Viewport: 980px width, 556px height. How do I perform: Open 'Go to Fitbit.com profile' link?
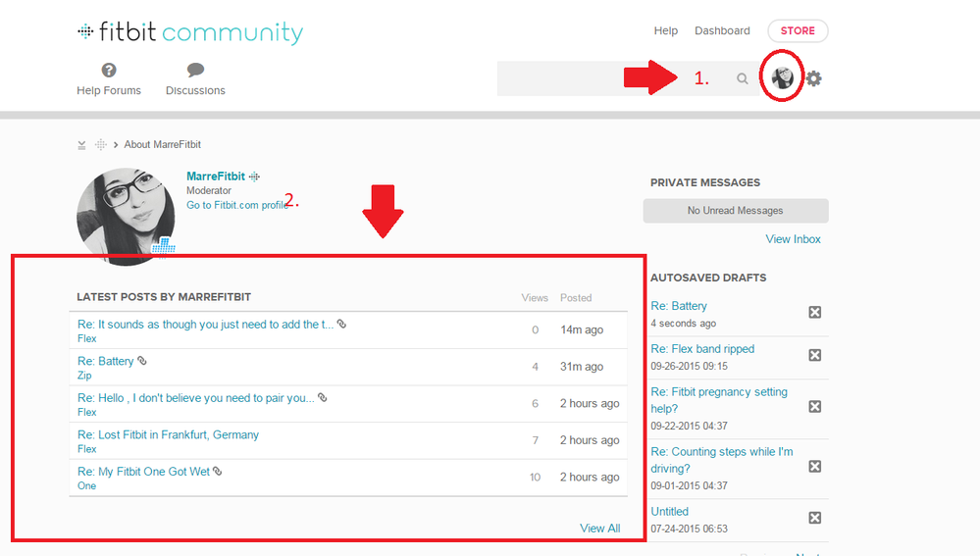[x=236, y=205]
